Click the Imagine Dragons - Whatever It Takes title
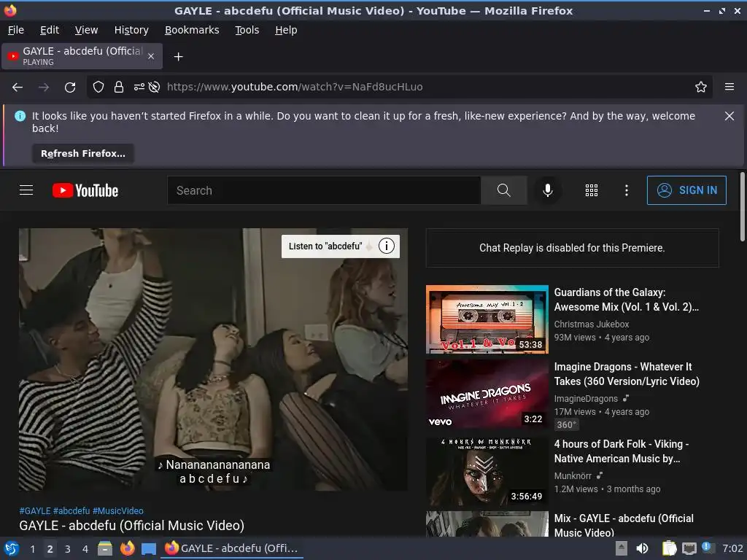747x560 pixels. (x=627, y=374)
